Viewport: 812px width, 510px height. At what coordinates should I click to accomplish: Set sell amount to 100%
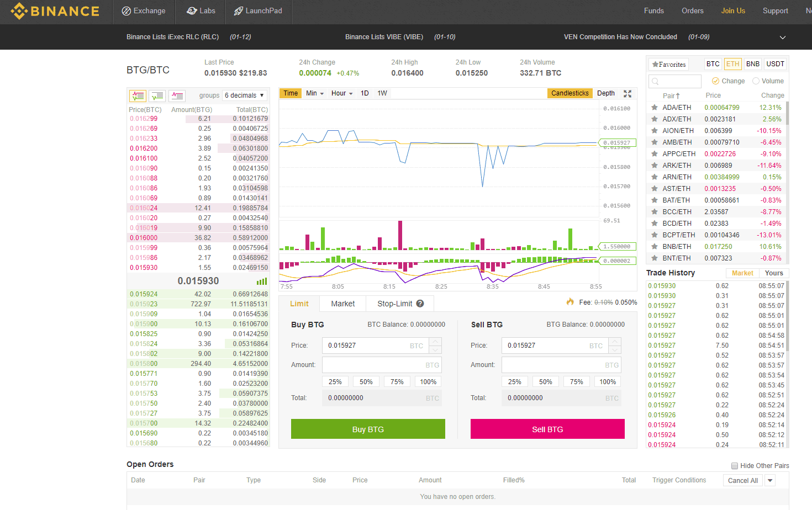pos(608,382)
